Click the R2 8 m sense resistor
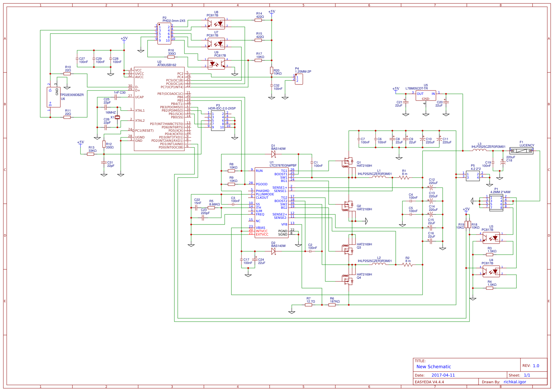 click(x=407, y=265)
